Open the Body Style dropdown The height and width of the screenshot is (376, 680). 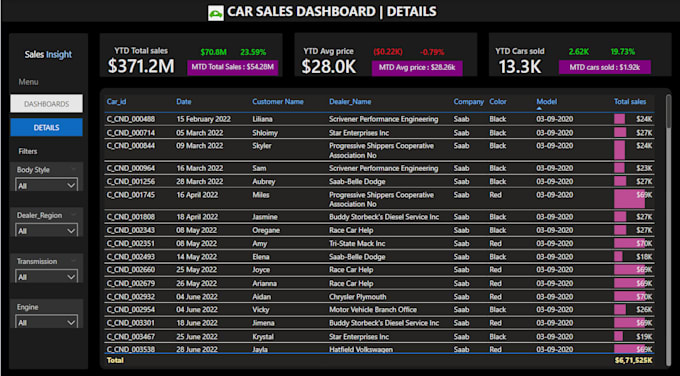pyautogui.click(x=46, y=185)
